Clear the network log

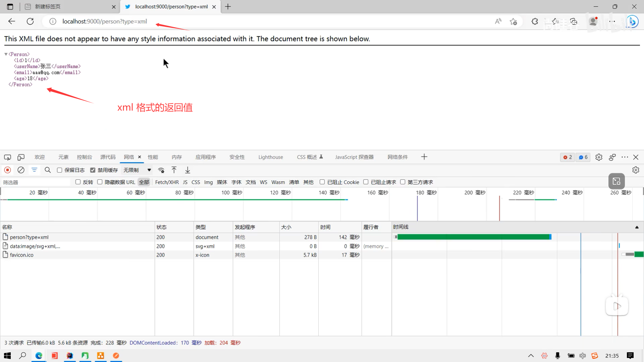[x=21, y=170]
